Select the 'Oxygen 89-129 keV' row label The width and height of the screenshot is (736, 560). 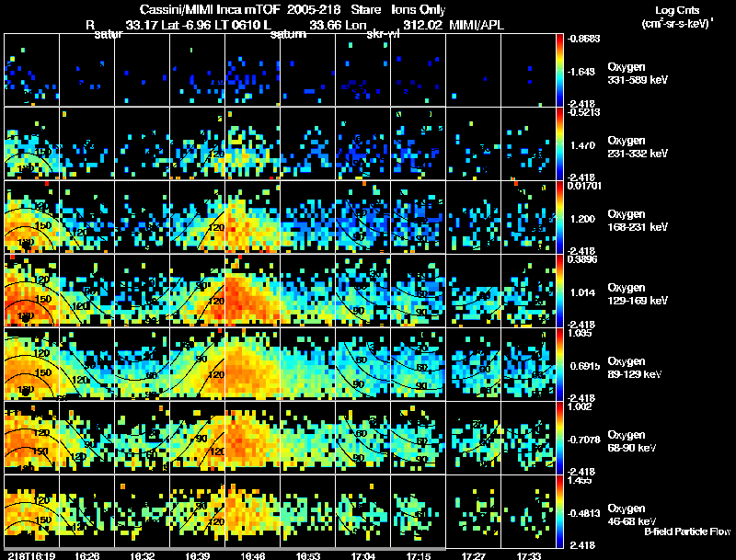pos(635,368)
